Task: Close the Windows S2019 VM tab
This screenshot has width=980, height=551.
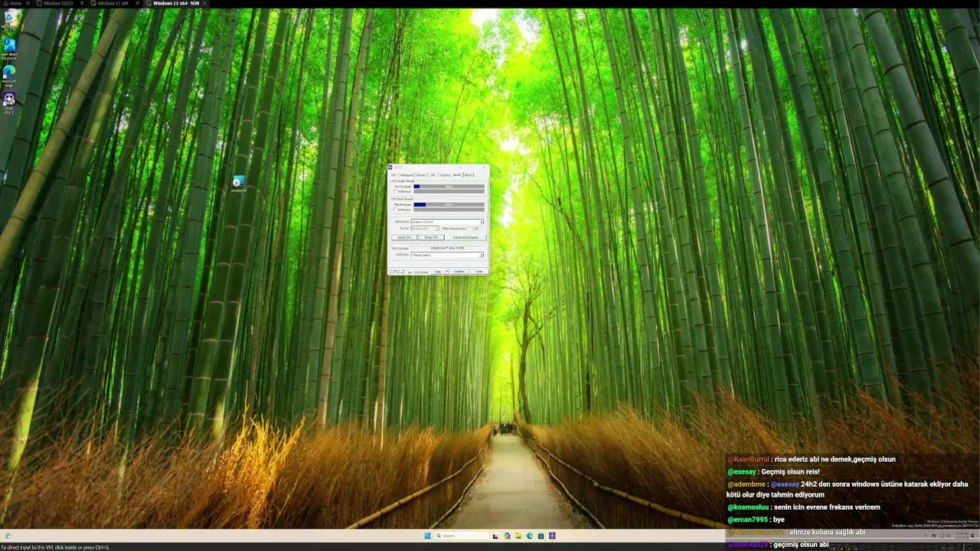Action: click(x=80, y=3)
